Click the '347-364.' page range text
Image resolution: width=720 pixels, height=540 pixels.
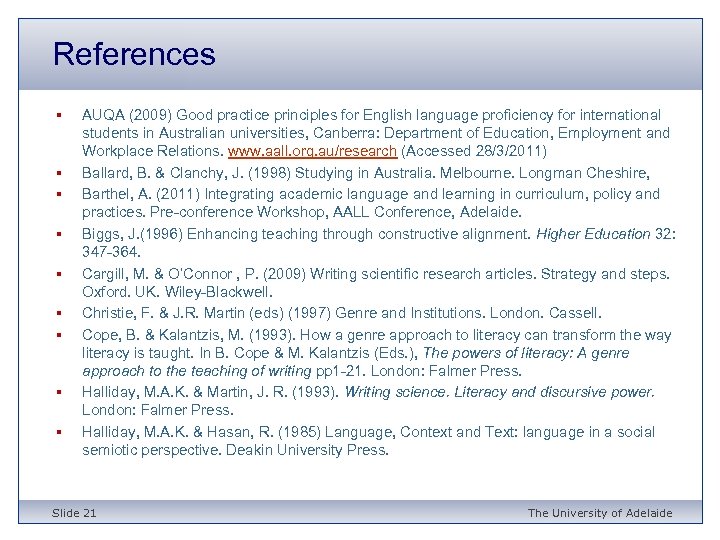[x=111, y=252]
